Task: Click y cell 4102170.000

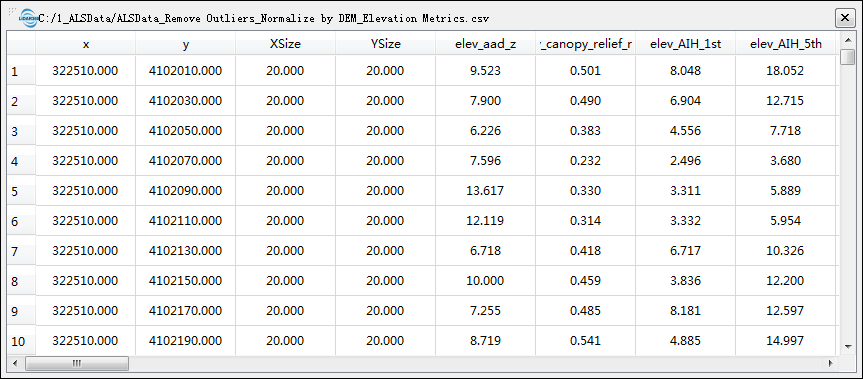Action: pyautogui.click(x=186, y=311)
